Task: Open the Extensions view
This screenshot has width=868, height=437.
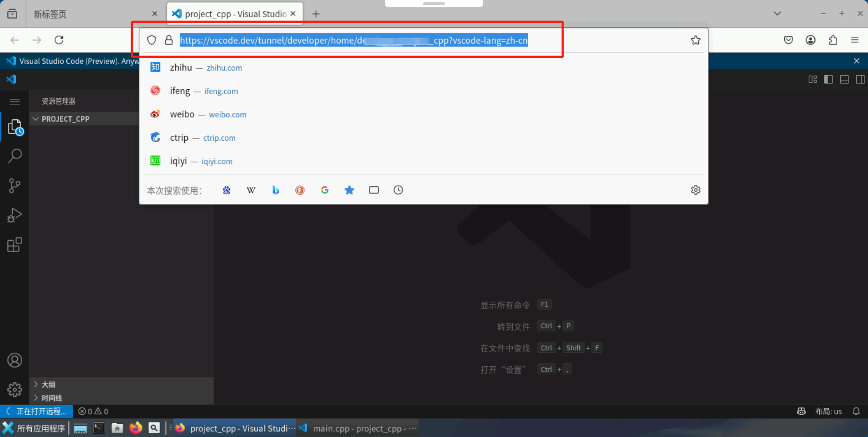Action: (x=15, y=244)
